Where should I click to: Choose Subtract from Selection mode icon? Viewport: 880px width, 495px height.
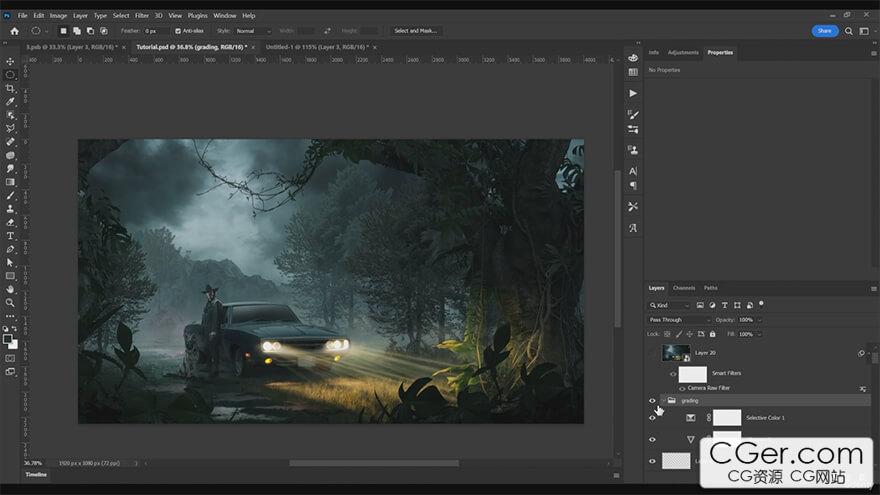point(90,31)
